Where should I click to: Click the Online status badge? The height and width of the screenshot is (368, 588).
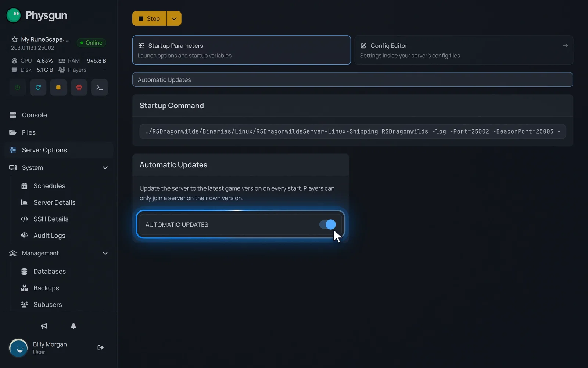tap(92, 43)
